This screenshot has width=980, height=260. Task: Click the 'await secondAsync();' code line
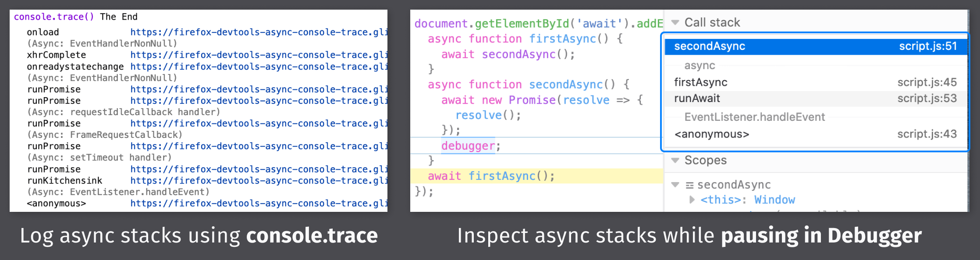coord(508,54)
